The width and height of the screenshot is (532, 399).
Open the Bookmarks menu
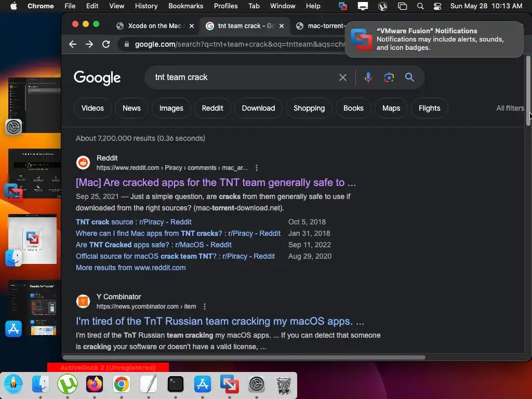click(185, 6)
